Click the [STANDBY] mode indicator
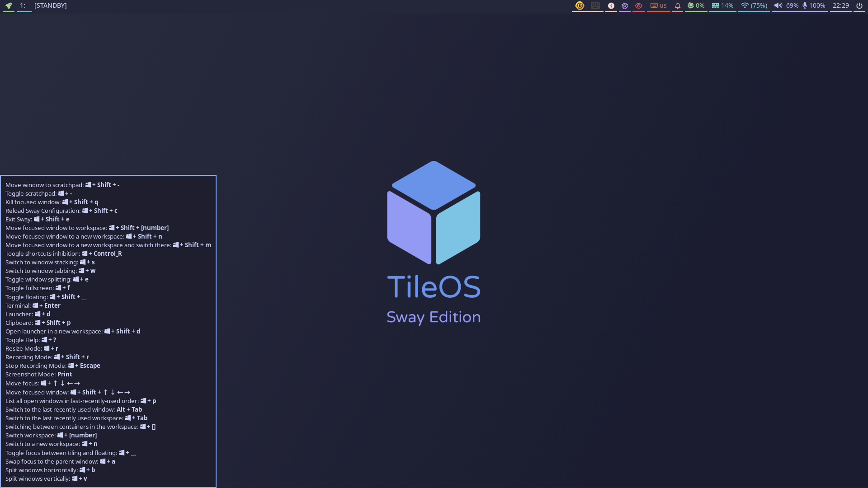 click(51, 5)
